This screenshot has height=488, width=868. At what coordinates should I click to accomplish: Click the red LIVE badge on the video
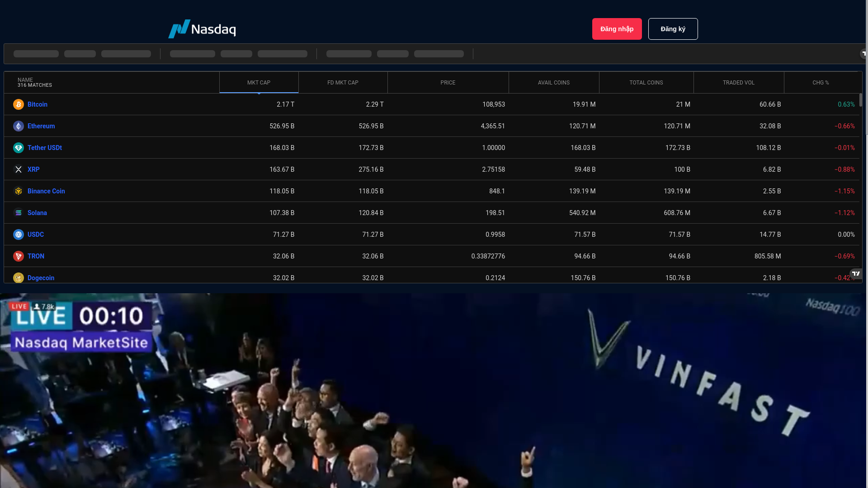coord(19,306)
